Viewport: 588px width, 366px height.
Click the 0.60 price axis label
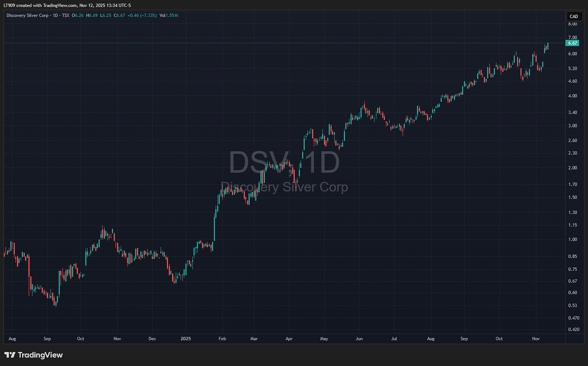click(x=572, y=293)
